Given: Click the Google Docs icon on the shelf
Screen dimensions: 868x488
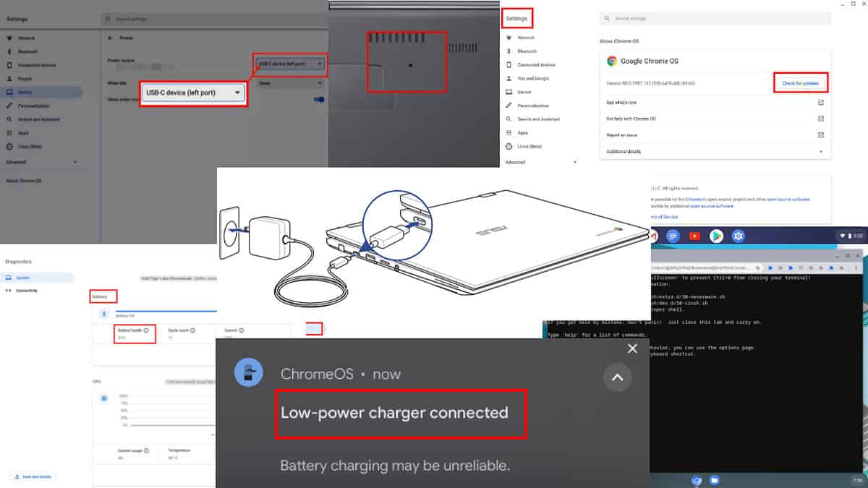Looking at the screenshot, I should click(673, 236).
